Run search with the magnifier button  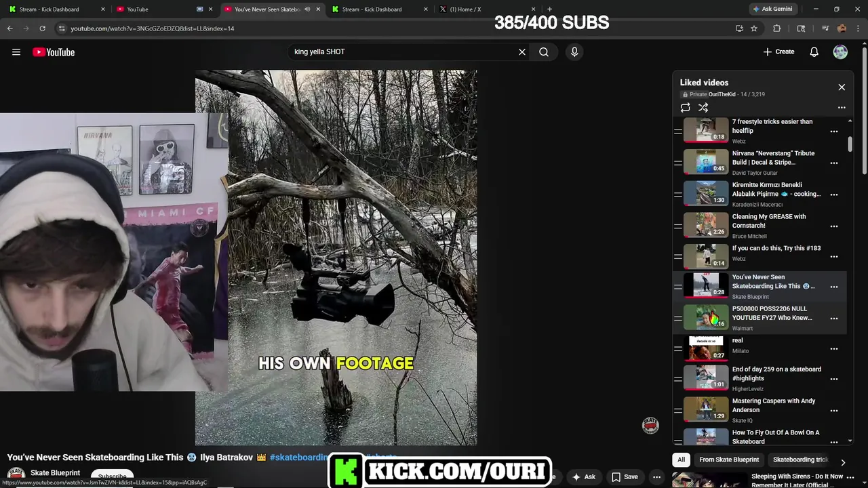[544, 52]
